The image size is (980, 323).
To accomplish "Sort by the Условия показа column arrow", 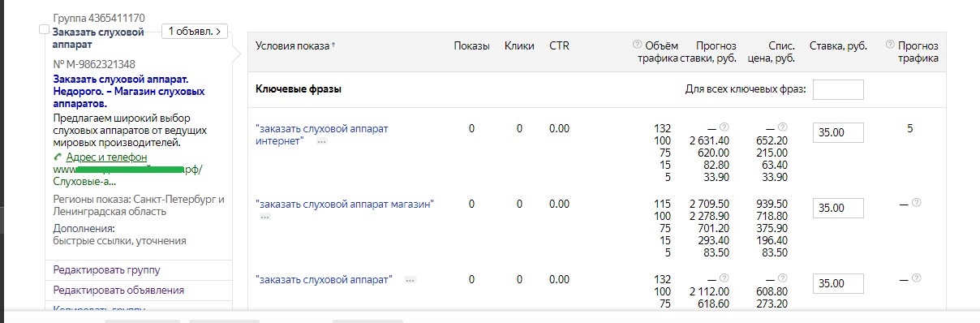I will pyautogui.click(x=333, y=45).
